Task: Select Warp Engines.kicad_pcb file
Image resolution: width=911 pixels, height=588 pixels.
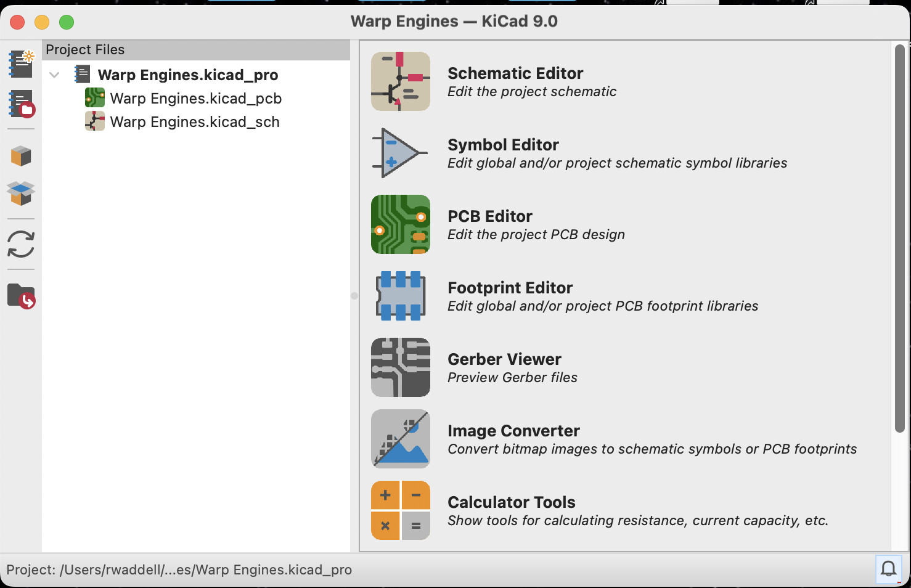Action: coord(195,99)
